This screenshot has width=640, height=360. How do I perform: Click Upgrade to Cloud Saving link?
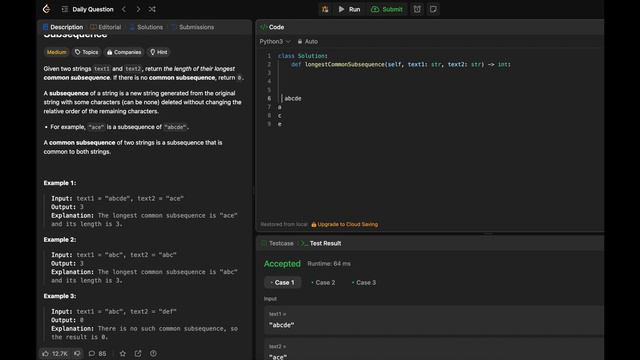click(344, 224)
